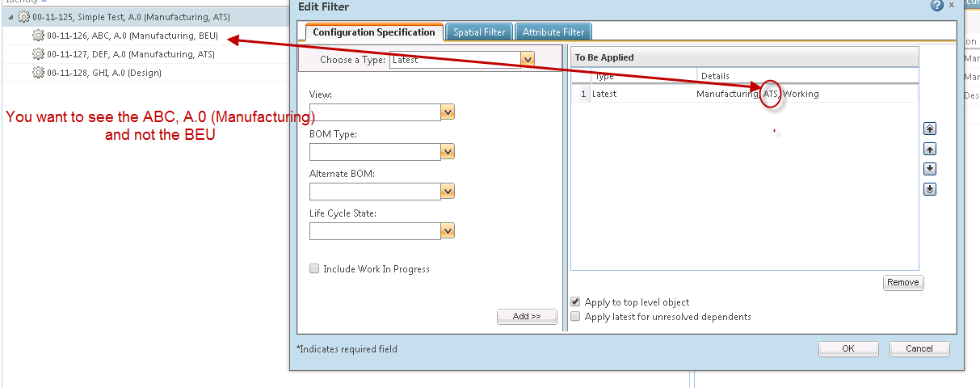Click the Add >> button

(527, 316)
